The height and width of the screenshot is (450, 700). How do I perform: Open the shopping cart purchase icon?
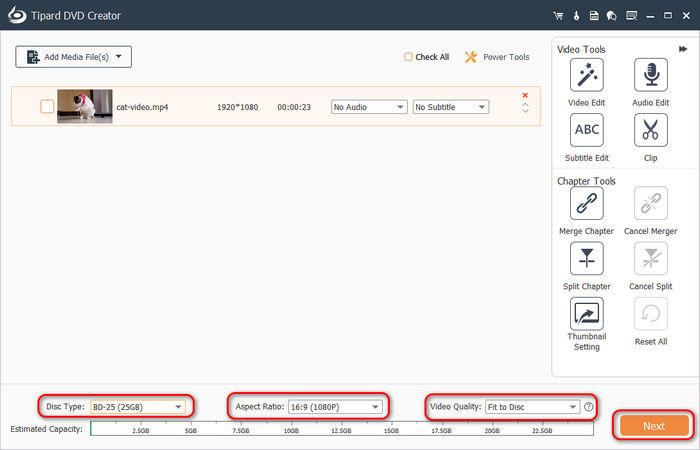tap(558, 16)
